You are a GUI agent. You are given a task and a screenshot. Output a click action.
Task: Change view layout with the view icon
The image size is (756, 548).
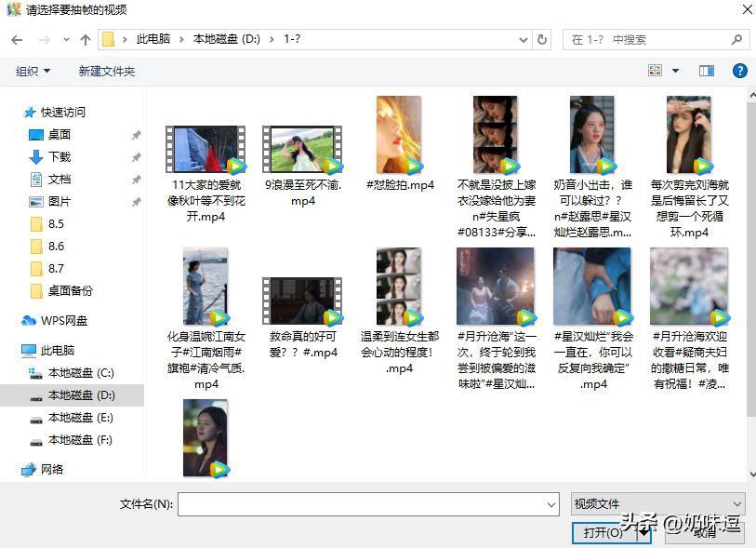point(656,71)
